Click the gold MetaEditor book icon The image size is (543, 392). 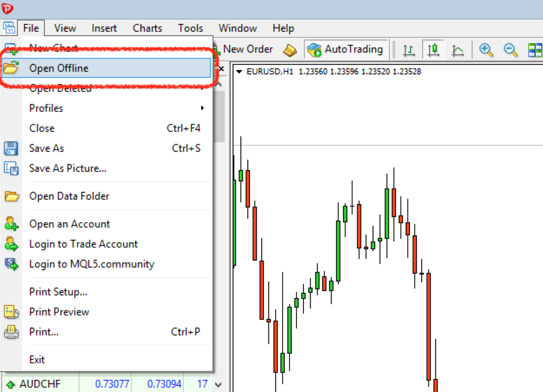(290, 50)
